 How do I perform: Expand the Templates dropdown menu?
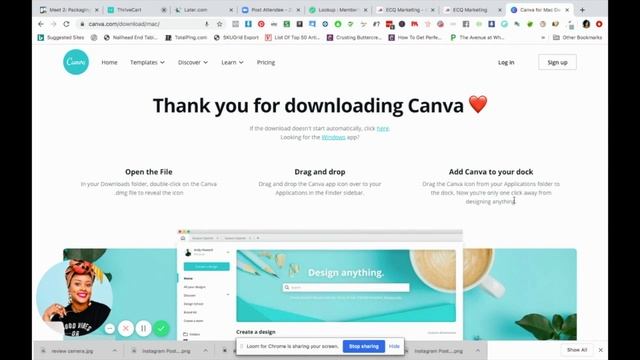(147, 62)
